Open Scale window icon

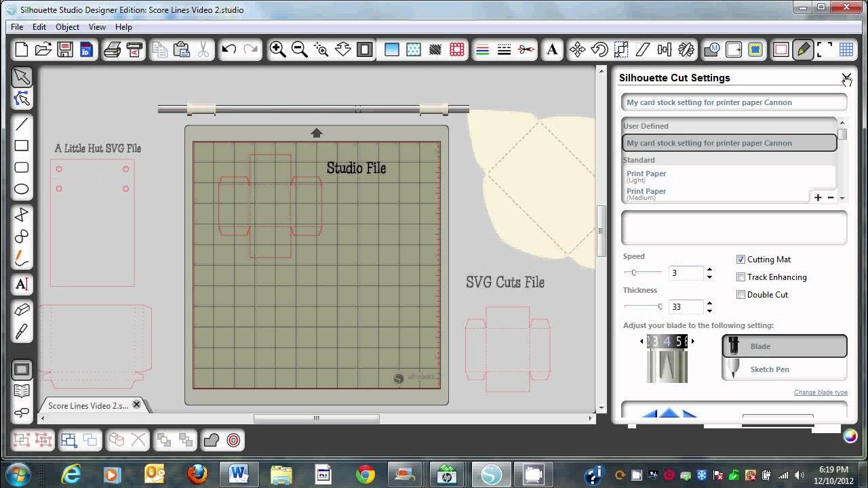click(621, 49)
